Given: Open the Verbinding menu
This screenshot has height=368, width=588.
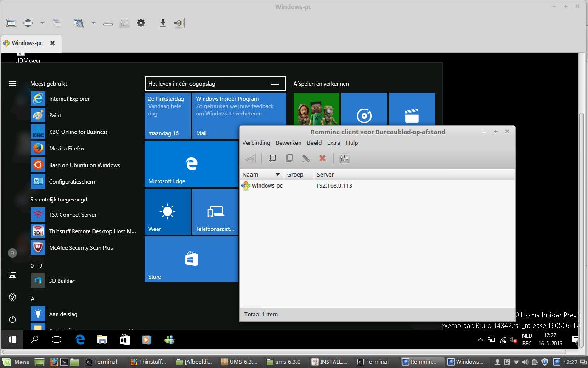Looking at the screenshot, I should coord(256,143).
